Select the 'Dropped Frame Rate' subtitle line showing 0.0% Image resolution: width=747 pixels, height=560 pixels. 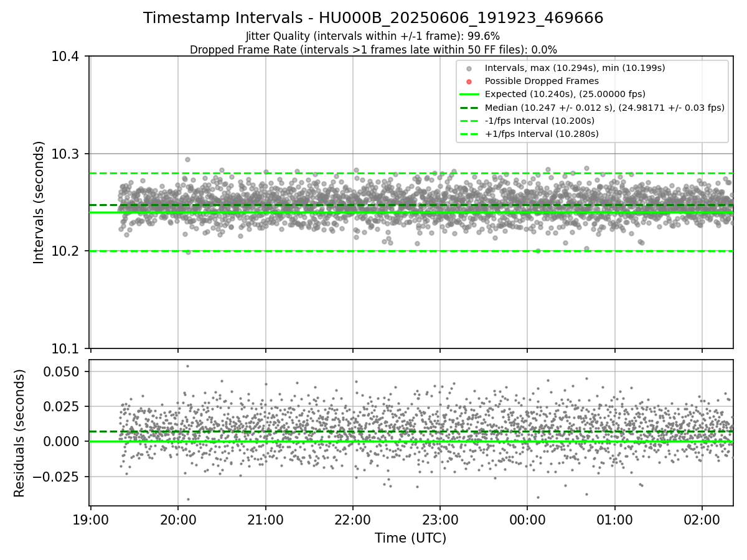click(374, 50)
